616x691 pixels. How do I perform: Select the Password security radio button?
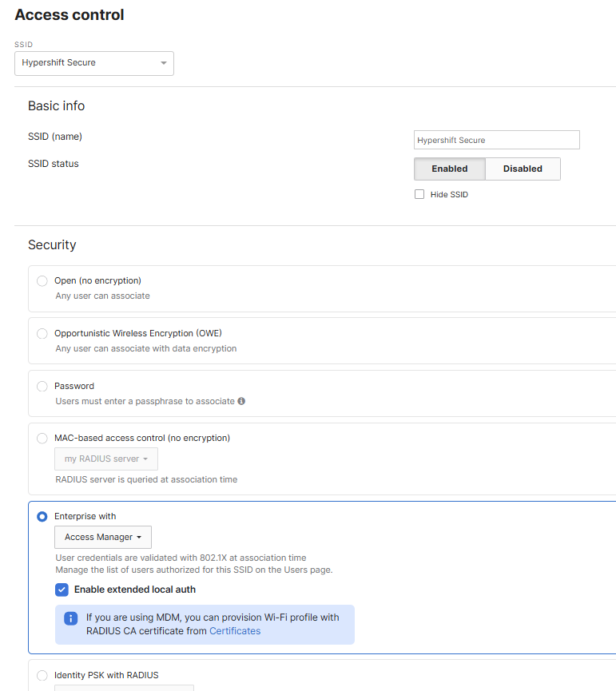click(42, 387)
